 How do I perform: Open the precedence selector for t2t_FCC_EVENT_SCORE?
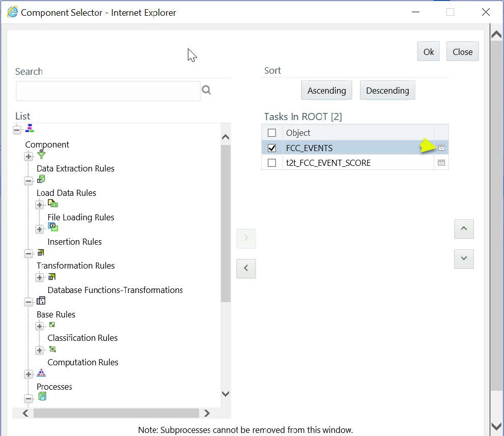[441, 162]
